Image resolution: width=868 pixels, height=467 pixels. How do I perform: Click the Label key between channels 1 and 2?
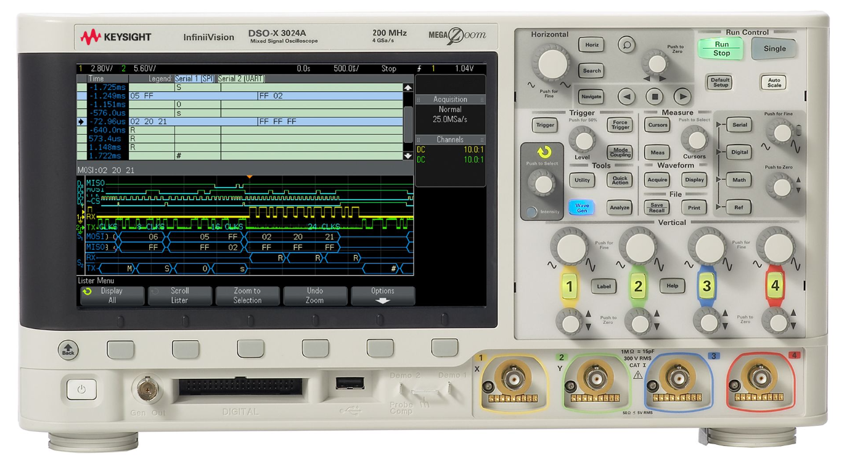(604, 286)
